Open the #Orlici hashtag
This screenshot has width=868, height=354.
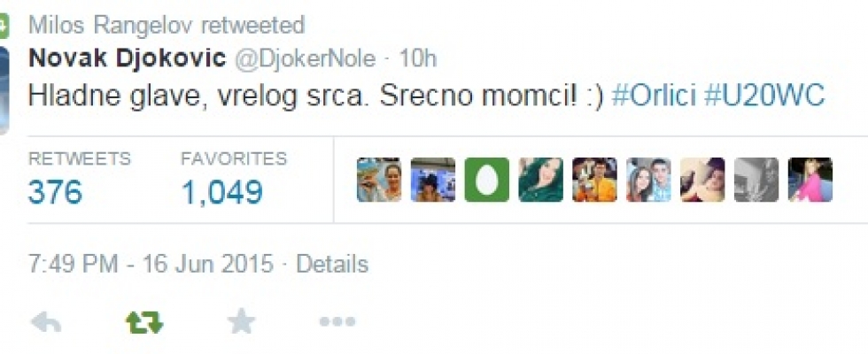655,96
